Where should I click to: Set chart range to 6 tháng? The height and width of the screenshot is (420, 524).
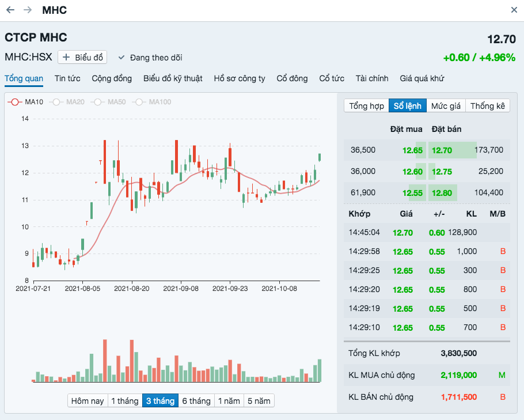pyautogui.click(x=196, y=400)
